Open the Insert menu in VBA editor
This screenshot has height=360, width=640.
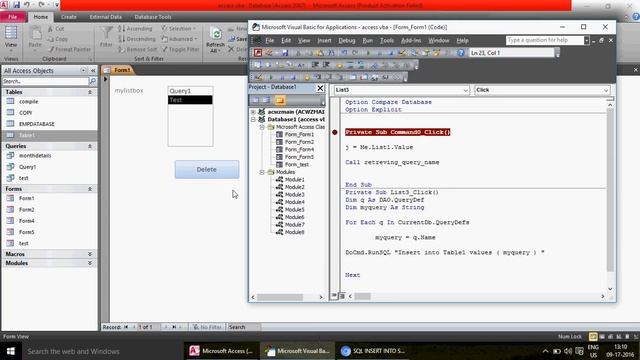(324, 40)
